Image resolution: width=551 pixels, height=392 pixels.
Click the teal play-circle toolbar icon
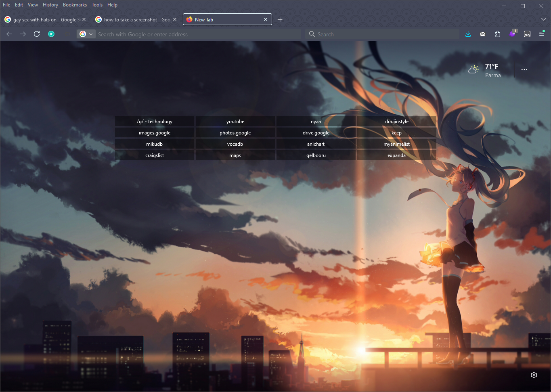[51, 34]
